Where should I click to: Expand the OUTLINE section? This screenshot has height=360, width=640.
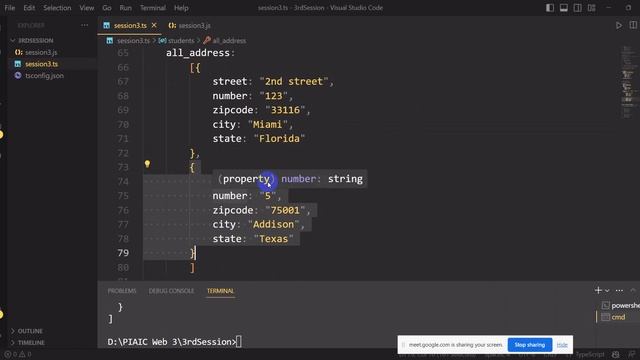(30, 331)
